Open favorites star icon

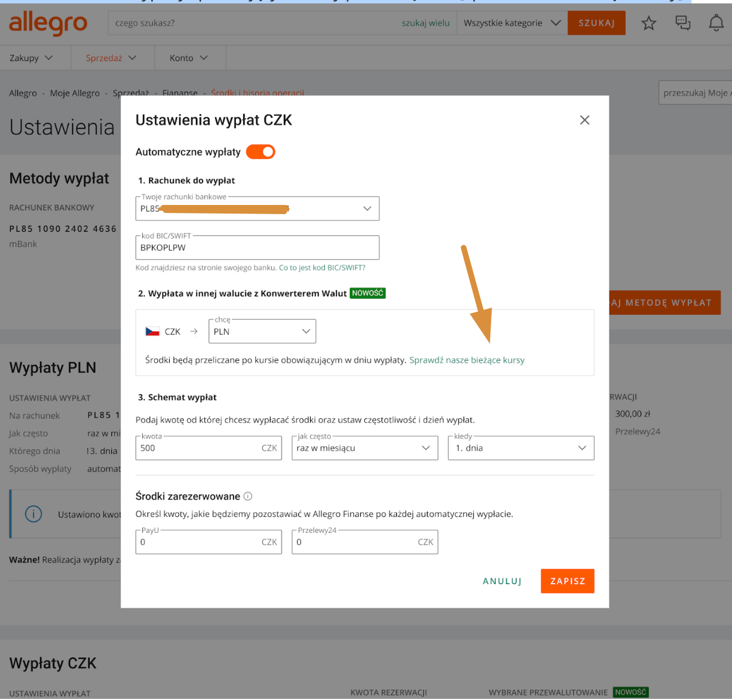649,23
